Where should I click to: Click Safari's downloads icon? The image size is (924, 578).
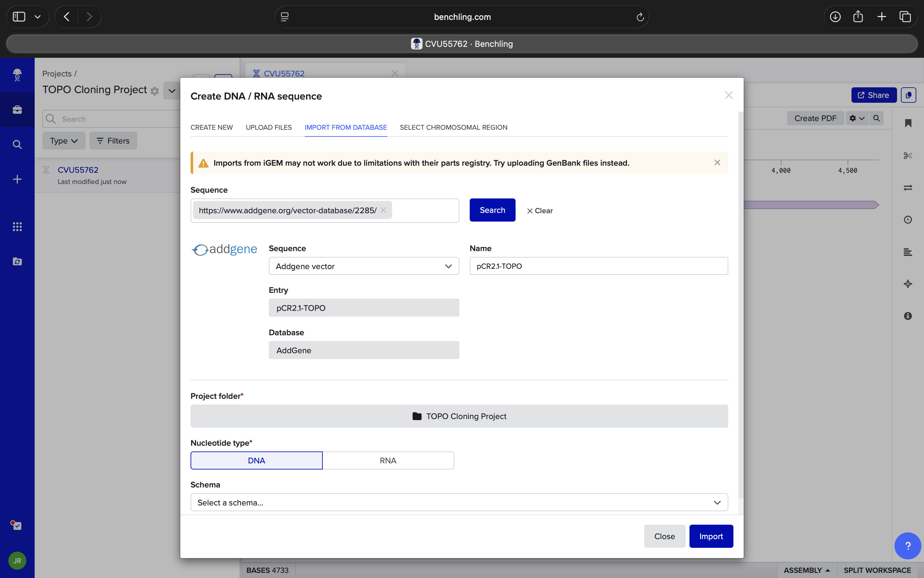coord(835,17)
